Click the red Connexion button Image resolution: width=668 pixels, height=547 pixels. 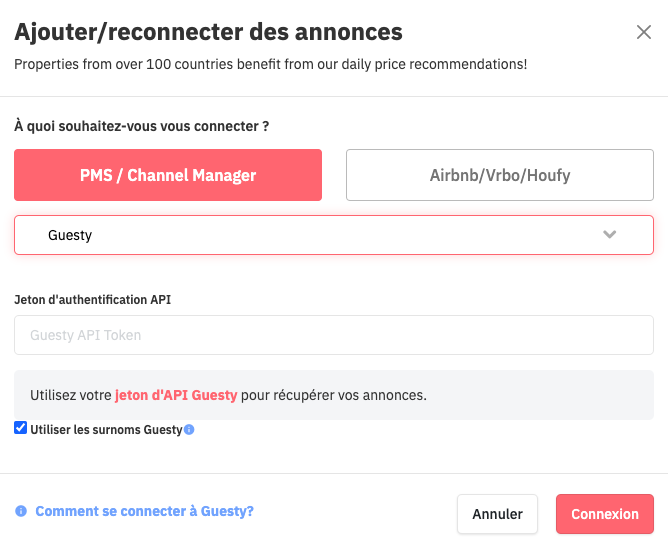click(605, 514)
